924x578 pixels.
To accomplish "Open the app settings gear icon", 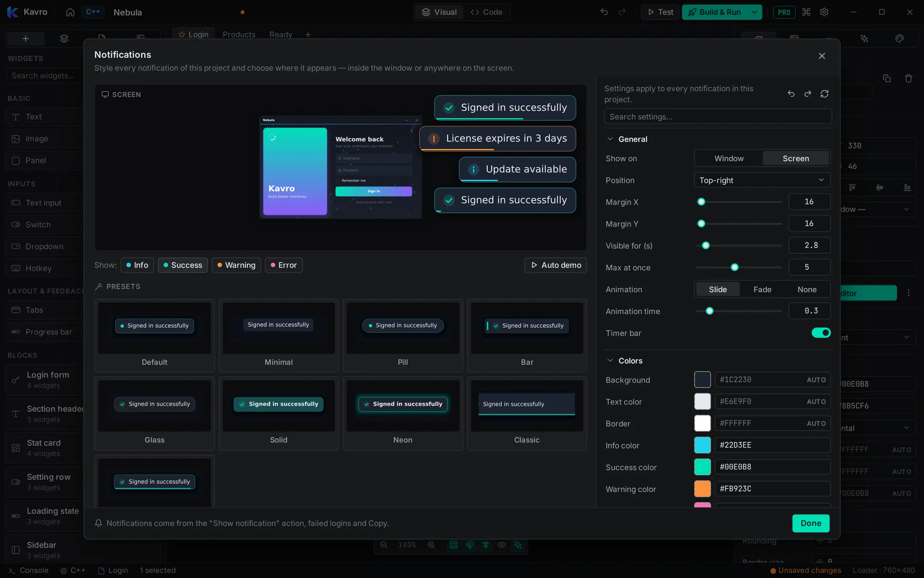I will pyautogui.click(x=824, y=12).
